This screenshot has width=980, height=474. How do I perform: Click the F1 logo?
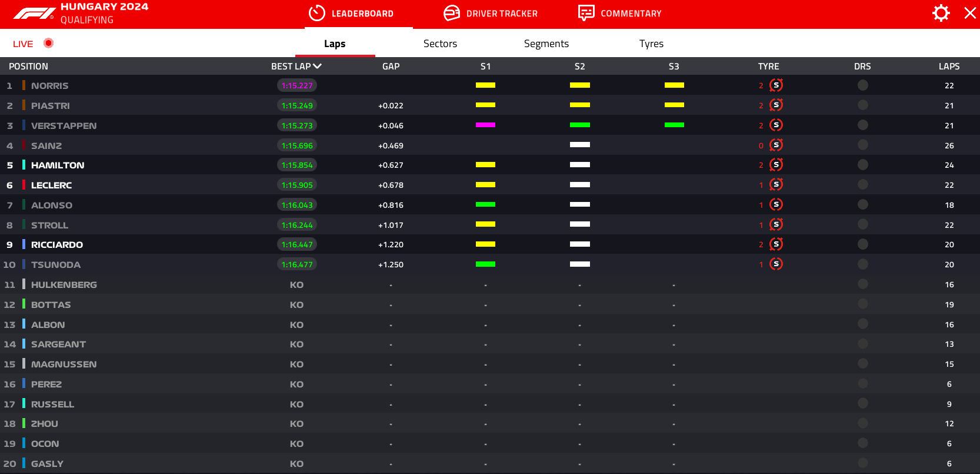[34, 13]
